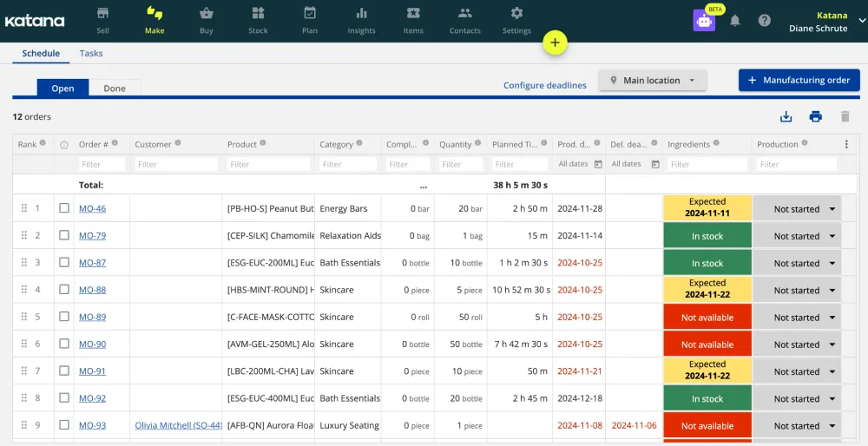Click the Customer column filter field
Screen dimensions: 868x446
(x=176, y=164)
